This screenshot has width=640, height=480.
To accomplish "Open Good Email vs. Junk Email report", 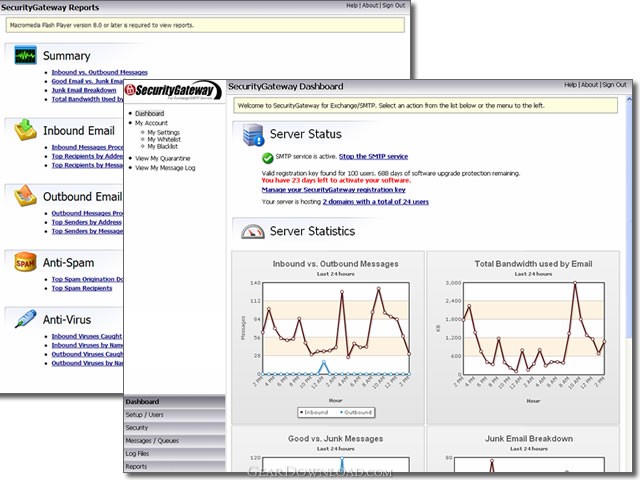I will 87,81.
